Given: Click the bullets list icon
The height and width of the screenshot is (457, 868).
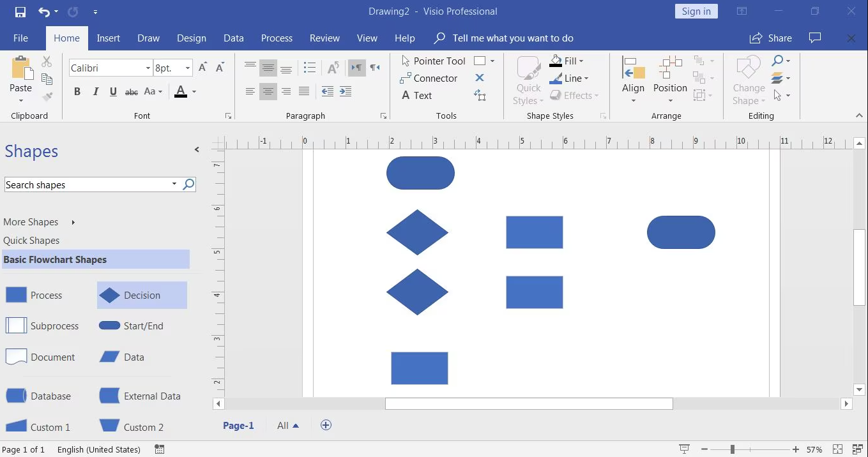Looking at the screenshot, I should [310, 68].
